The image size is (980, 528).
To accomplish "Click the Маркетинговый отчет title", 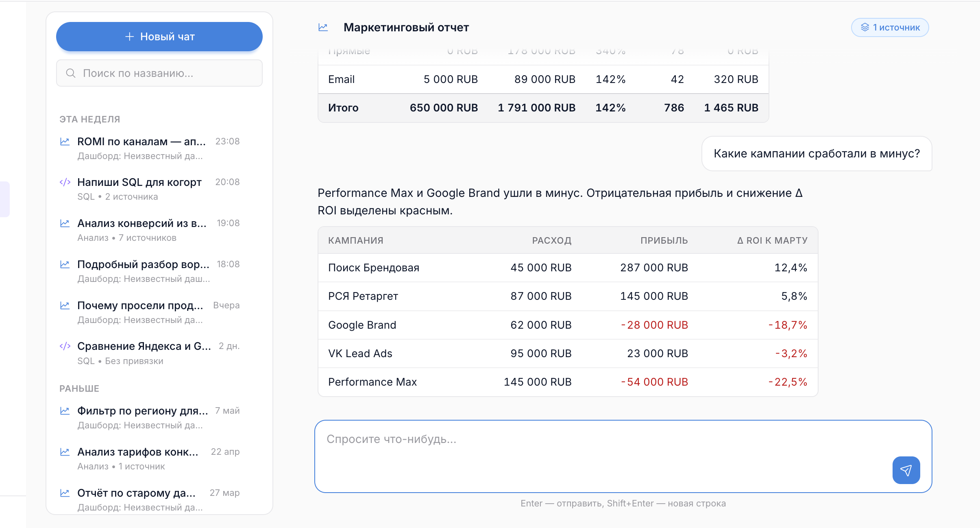I will [x=406, y=27].
